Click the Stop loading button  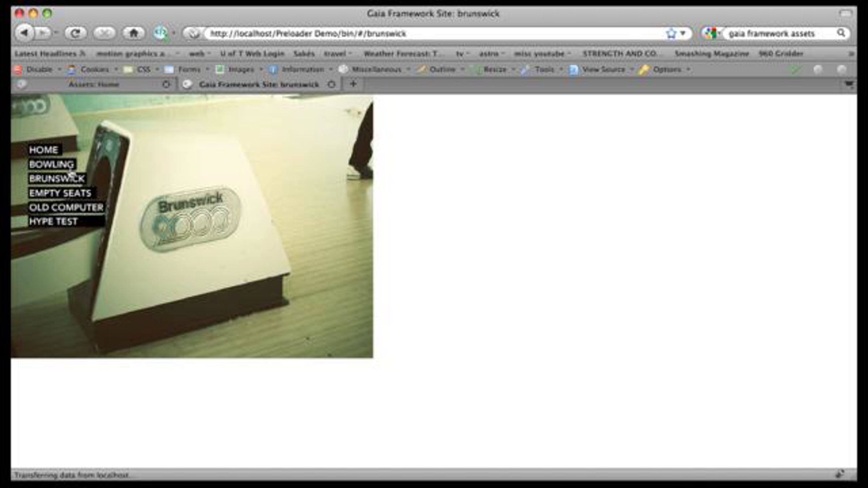104,33
